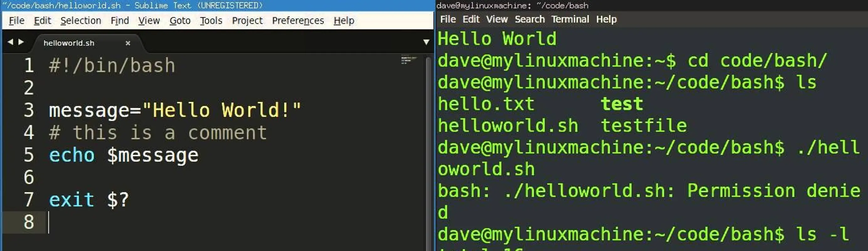The image size is (868, 251).
Task: Open the File menu in the terminal window
Action: (x=448, y=19)
